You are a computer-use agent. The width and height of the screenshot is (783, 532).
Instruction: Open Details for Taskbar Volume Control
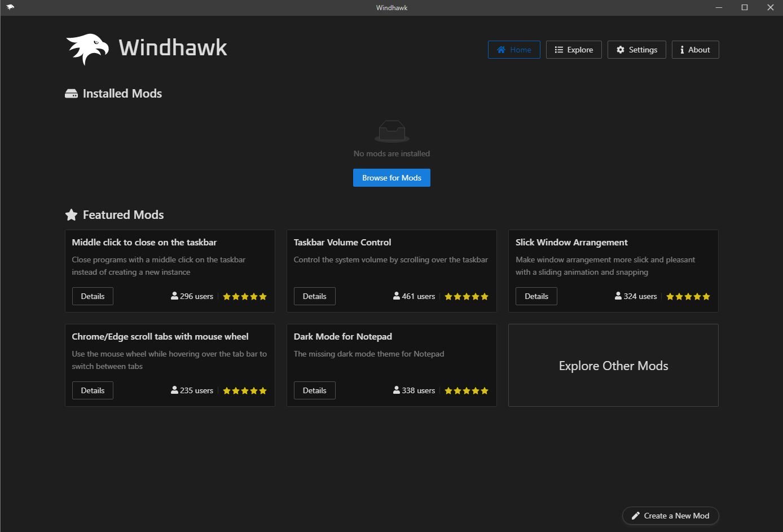coord(314,296)
